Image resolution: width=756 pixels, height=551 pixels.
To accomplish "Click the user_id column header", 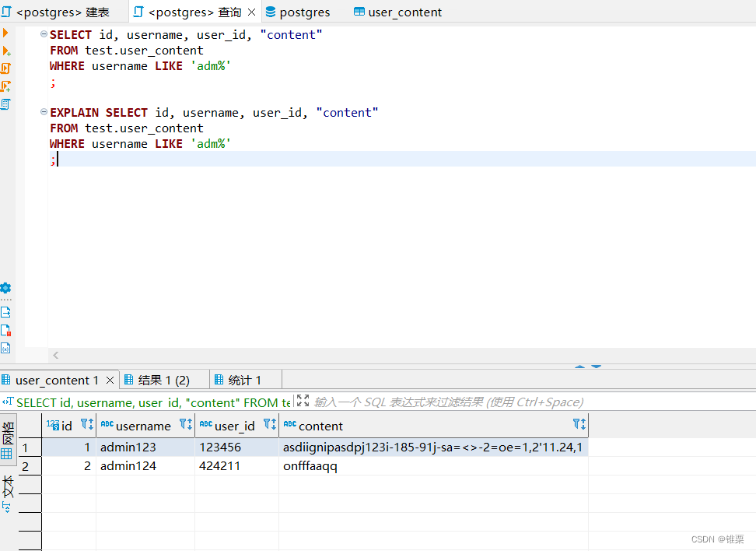I will click(236, 425).
